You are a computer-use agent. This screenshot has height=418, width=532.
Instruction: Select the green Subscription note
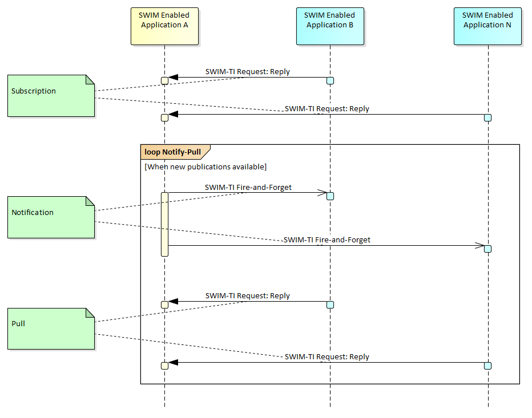[51, 96]
